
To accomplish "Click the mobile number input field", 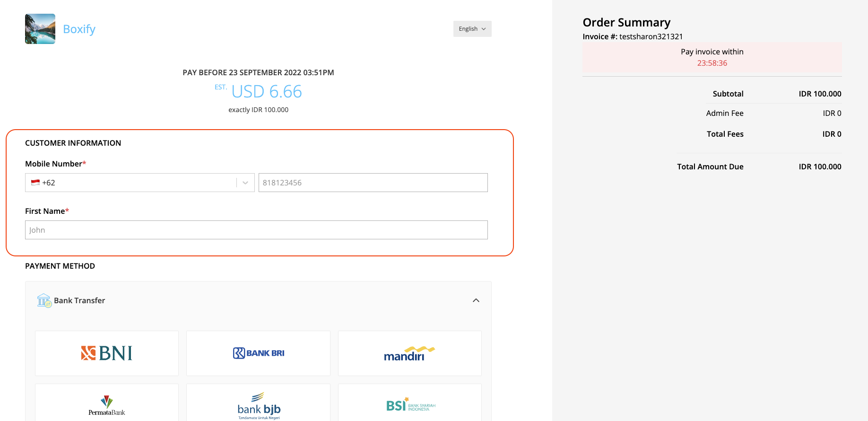I will 373,183.
